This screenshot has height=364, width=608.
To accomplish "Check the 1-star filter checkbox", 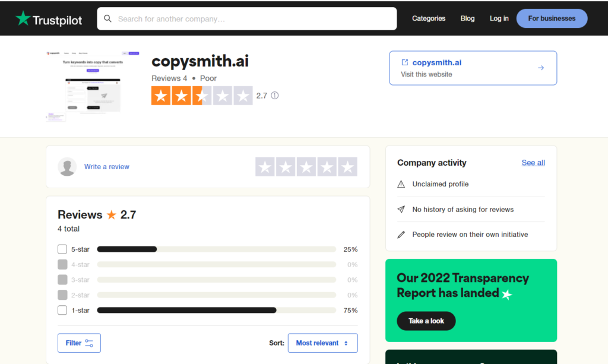I will 62,310.
